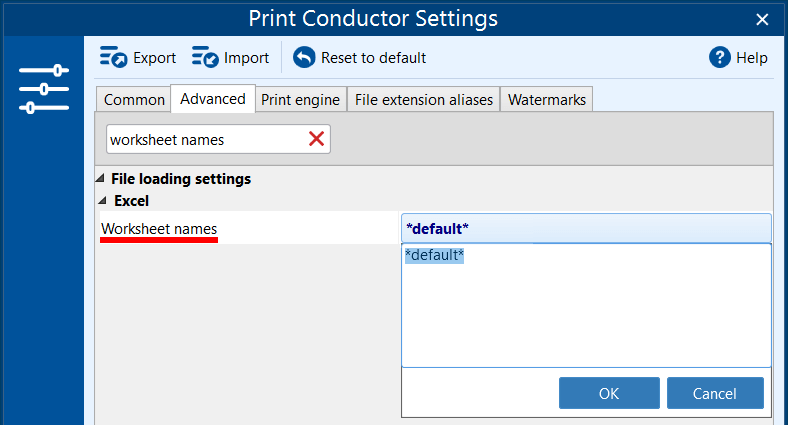Click the *default* value dropdown field

(586, 229)
